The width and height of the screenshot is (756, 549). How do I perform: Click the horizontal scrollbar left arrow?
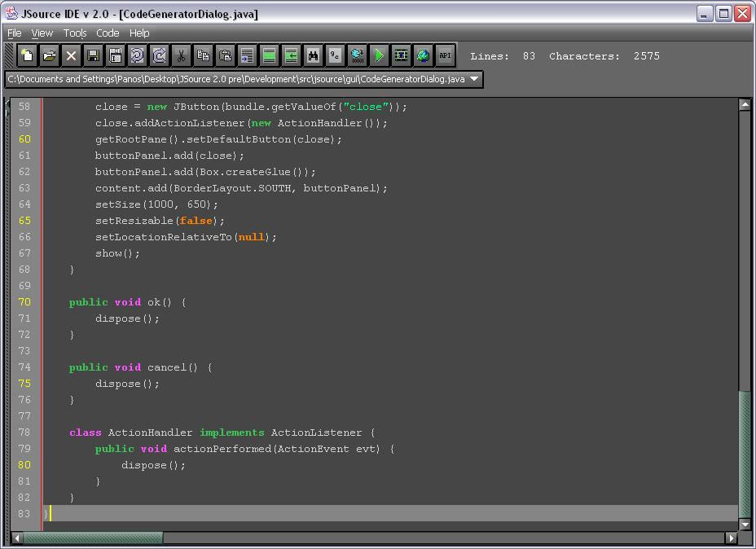point(17,538)
